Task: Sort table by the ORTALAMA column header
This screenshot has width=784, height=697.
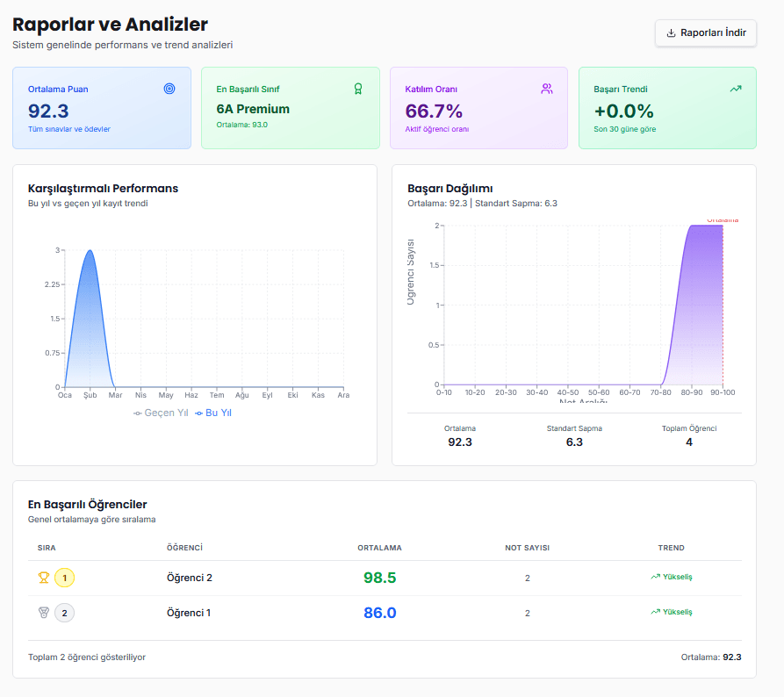Action: 379,548
